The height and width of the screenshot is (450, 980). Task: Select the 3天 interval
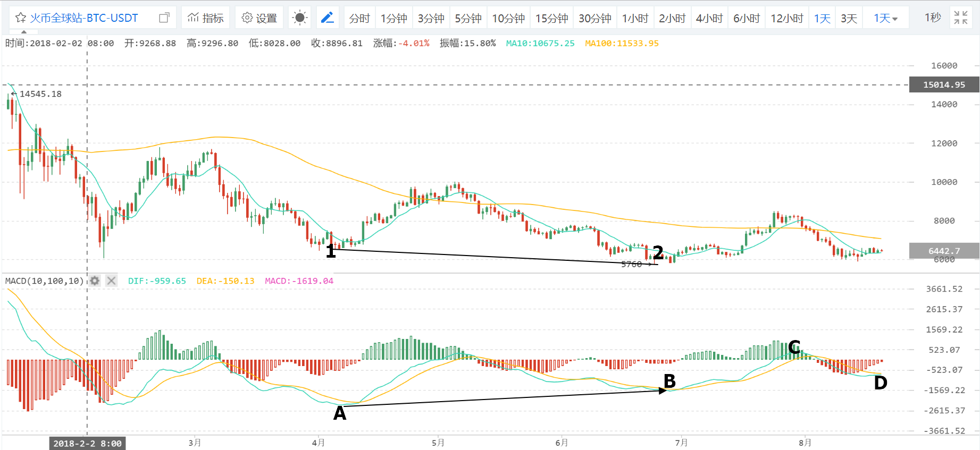(849, 18)
